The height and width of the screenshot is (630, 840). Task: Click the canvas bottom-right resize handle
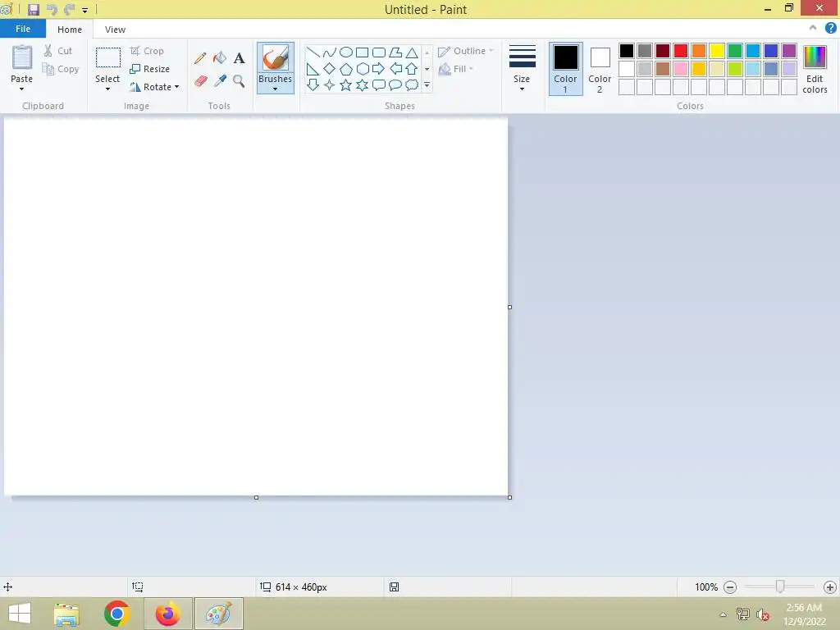(509, 497)
